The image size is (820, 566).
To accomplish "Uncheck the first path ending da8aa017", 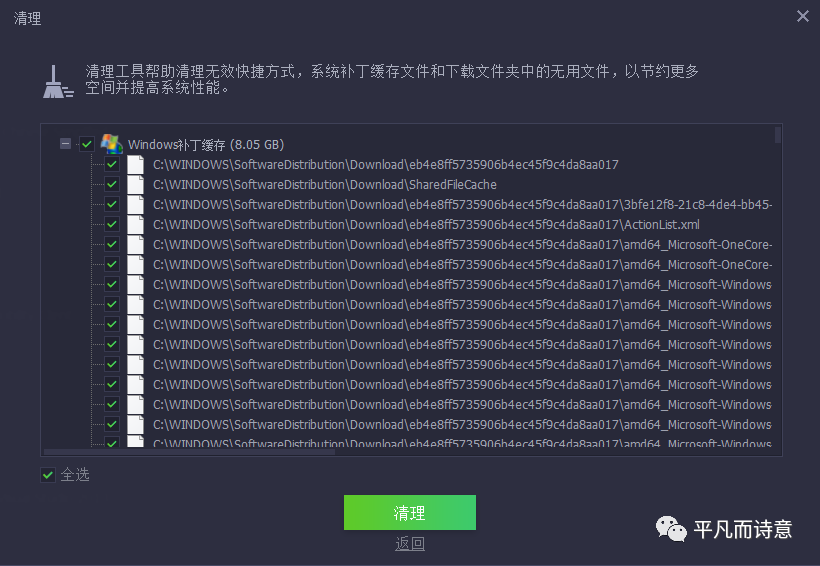I will coord(111,164).
